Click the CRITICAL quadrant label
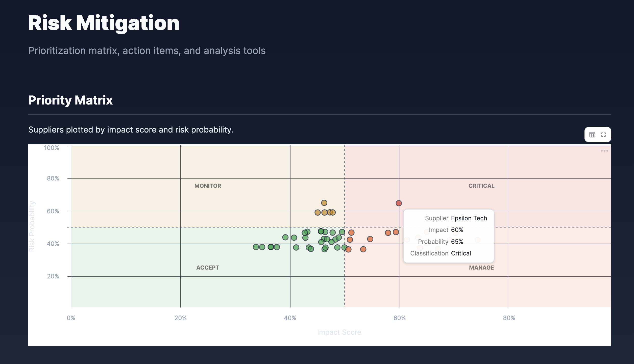The width and height of the screenshot is (634, 364). coord(481,186)
